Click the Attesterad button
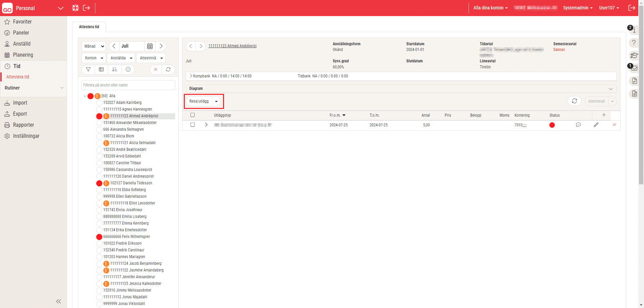 (596, 101)
